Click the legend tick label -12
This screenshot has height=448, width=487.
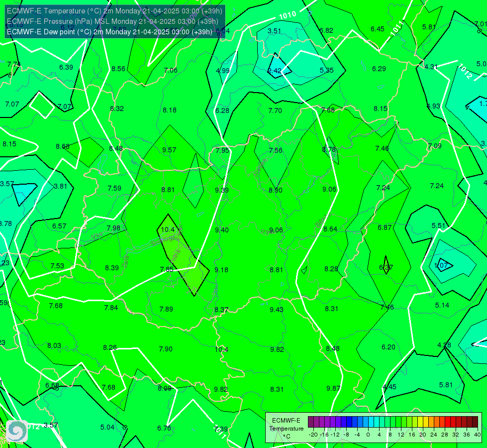pyautogui.click(x=335, y=435)
